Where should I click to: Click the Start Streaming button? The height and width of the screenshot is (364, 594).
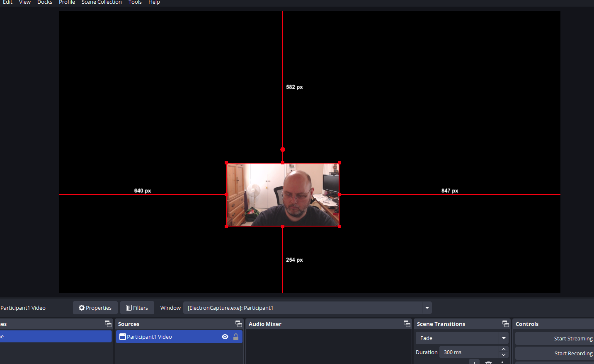(x=555, y=338)
